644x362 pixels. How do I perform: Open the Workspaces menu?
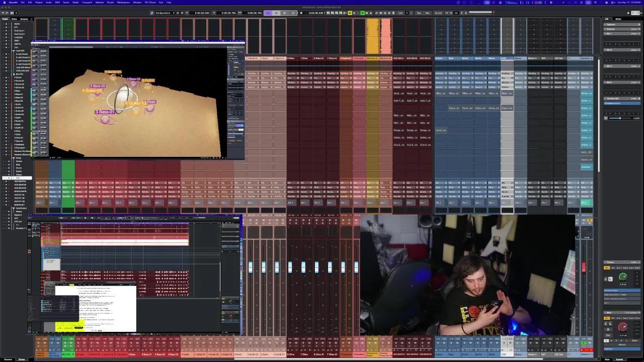123,2
